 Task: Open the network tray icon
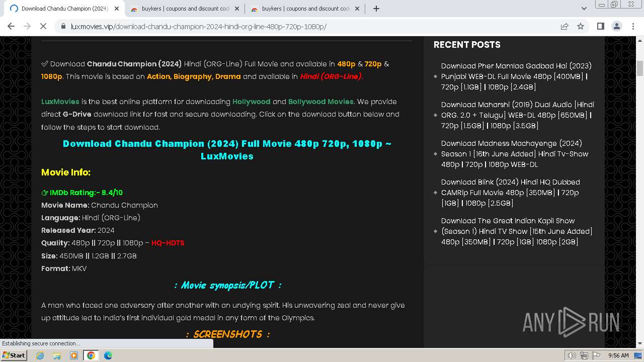click(584, 355)
